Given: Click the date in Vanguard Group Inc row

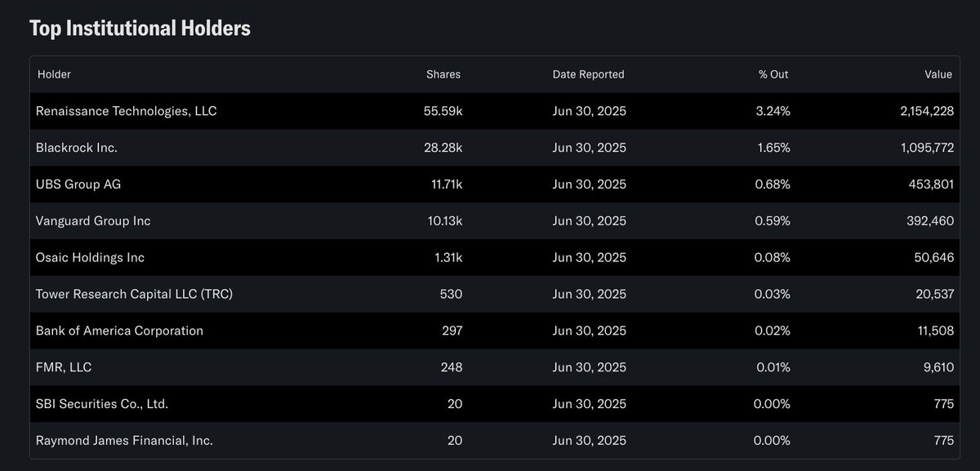Looking at the screenshot, I should point(589,221).
